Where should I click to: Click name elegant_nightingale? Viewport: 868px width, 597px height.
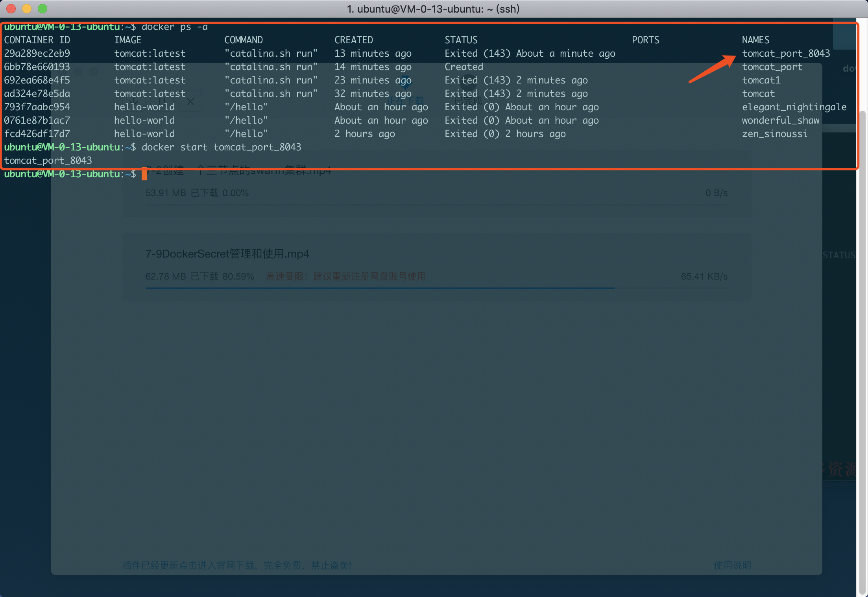(794, 107)
